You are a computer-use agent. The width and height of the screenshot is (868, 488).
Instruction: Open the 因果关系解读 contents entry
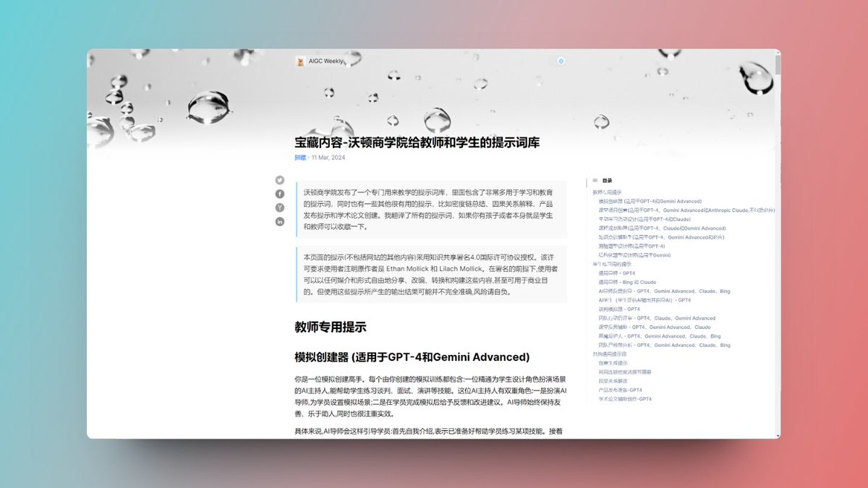click(613, 381)
